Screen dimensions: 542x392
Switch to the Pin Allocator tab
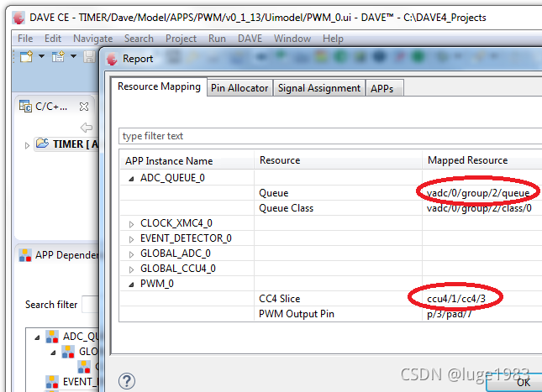tap(239, 88)
